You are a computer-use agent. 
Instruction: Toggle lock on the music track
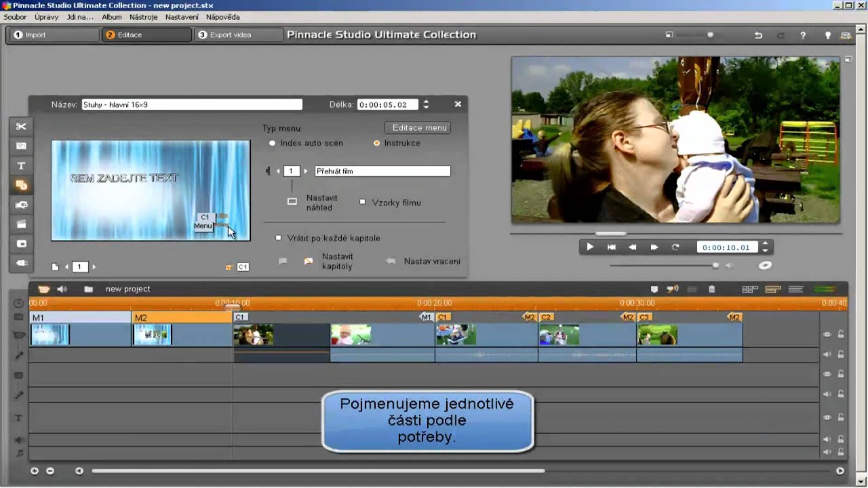[x=841, y=451]
